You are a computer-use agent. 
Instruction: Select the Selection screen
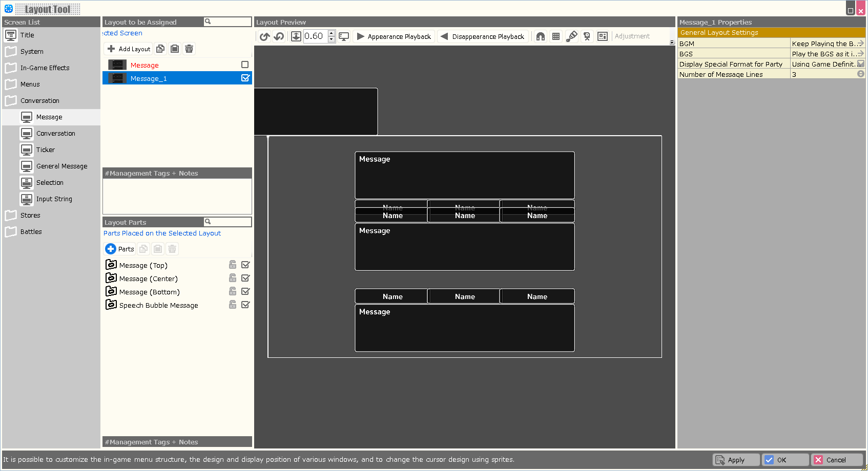point(50,183)
